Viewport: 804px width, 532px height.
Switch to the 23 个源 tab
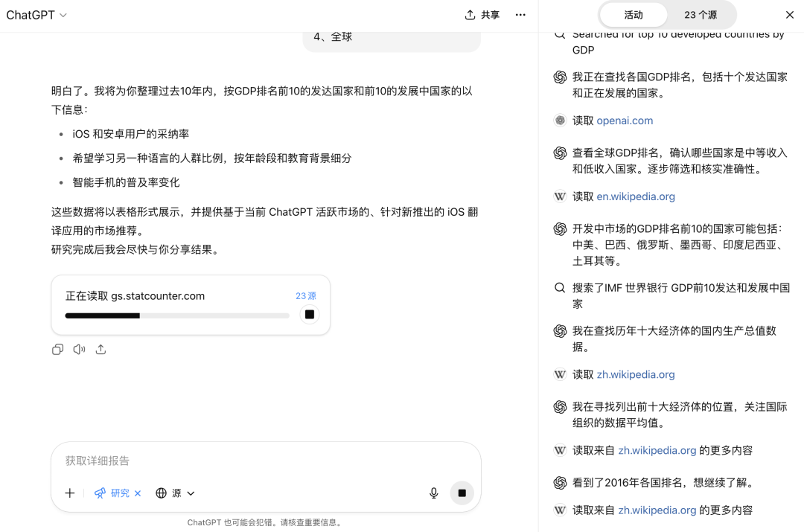click(x=700, y=14)
